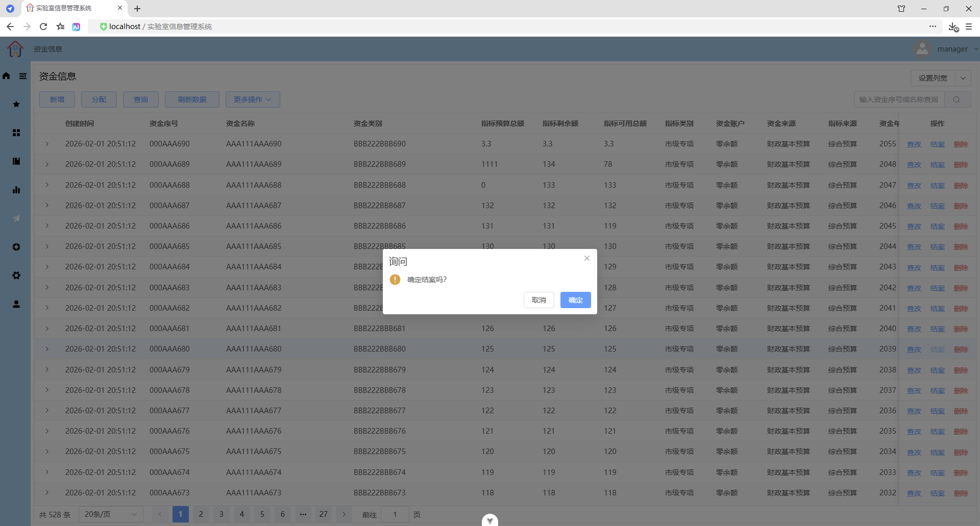Click cell BBB222BBB676

click(380, 431)
